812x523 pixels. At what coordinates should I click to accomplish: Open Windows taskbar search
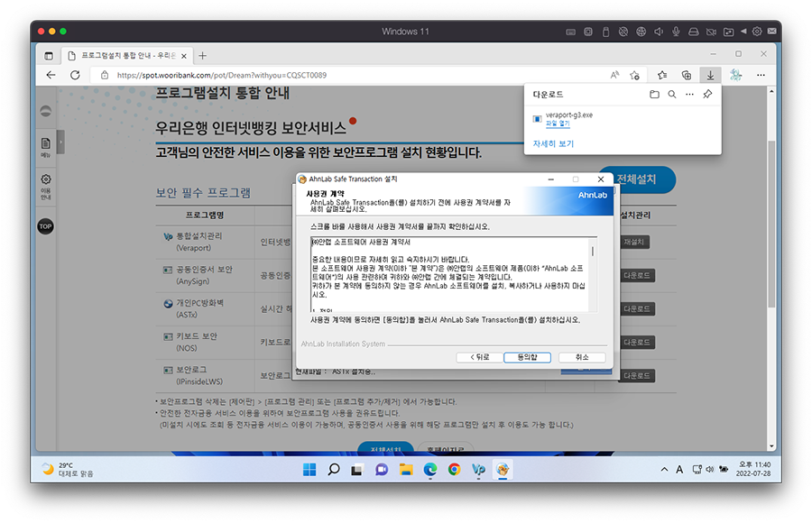coord(334,470)
